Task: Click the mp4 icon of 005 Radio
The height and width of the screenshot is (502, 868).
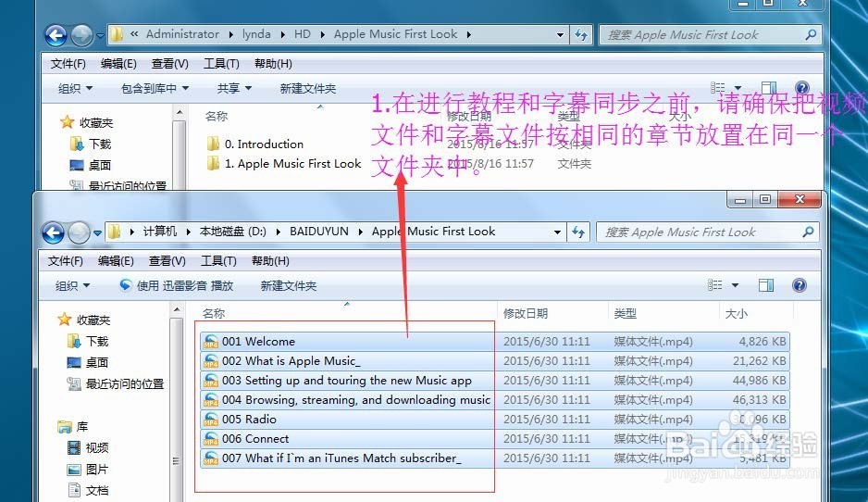Action: pos(211,419)
